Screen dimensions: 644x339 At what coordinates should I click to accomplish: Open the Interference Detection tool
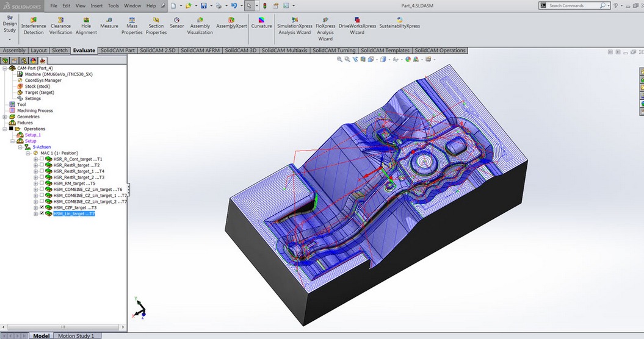tap(34, 25)
